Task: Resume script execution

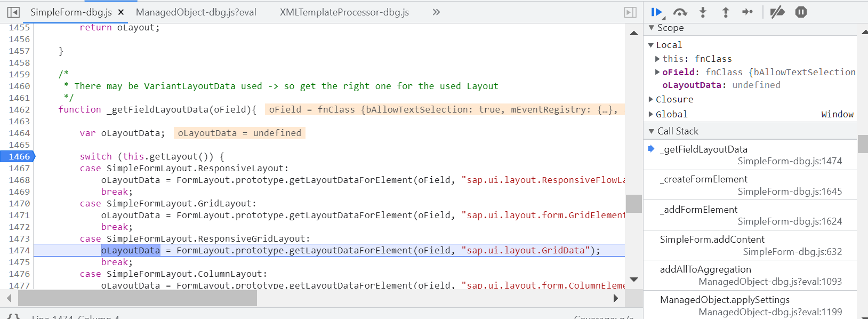Action: coord(657,12)
